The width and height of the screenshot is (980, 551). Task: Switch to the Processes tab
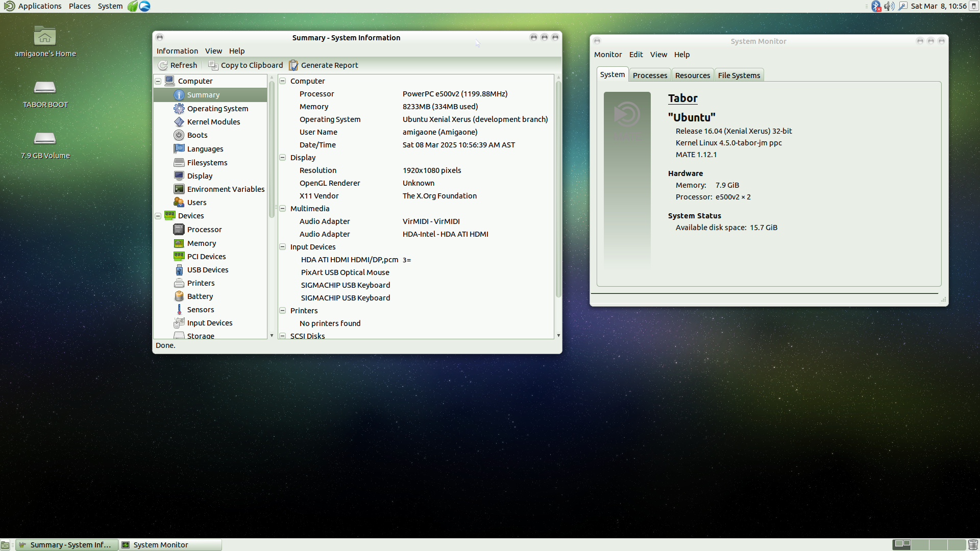coord(650,76)
